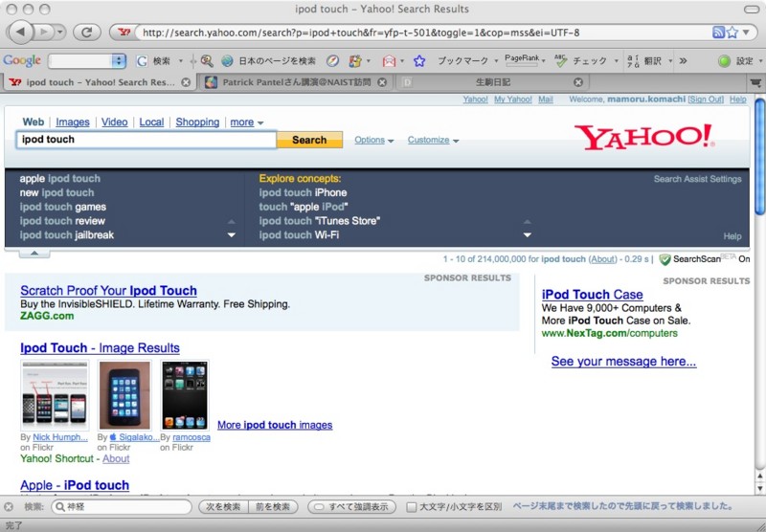The height and width of the screenshot is (532, 766).
Task: Click the blue star bookmark icon on toolbar
Action: [419, 60]
